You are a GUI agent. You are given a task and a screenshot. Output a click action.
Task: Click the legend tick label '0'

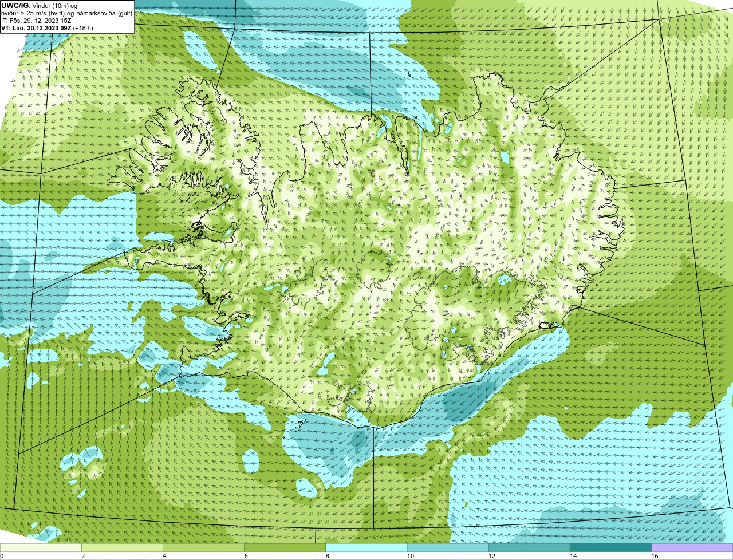coord(2,556)
